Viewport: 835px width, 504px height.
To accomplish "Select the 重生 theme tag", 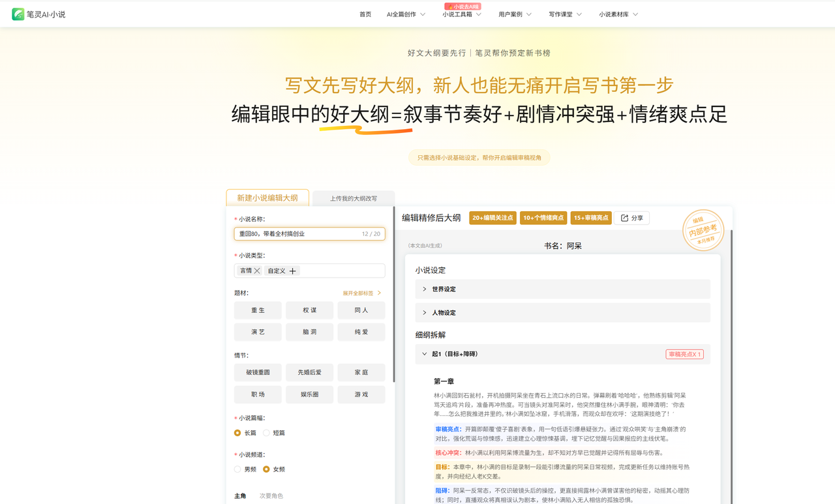I will [x=258, y=310].
